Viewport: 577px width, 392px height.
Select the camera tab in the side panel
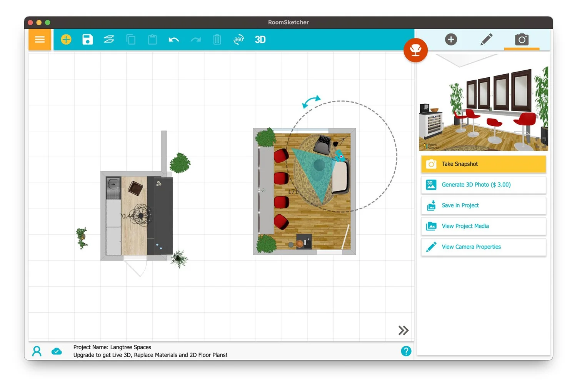point(522,39)
